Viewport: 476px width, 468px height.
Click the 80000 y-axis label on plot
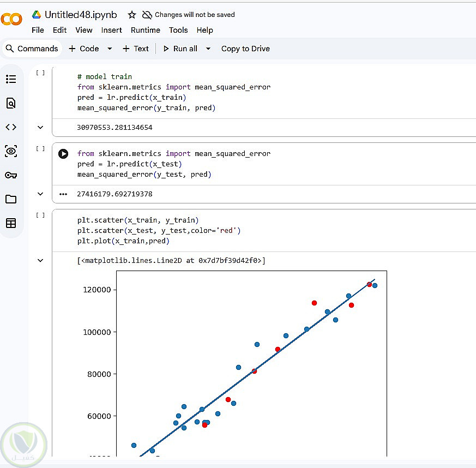click(99, 374)
